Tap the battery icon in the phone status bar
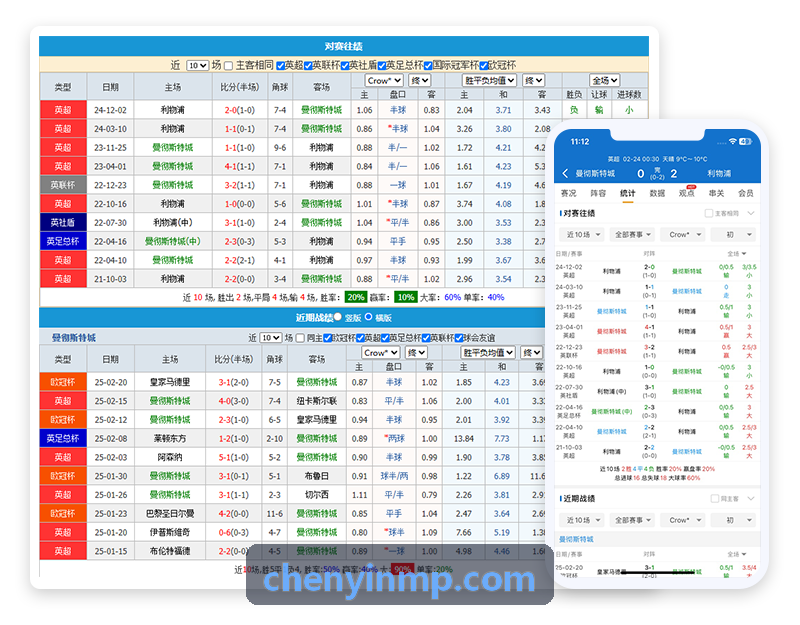The image size is (800, 625). pos(745,141)
